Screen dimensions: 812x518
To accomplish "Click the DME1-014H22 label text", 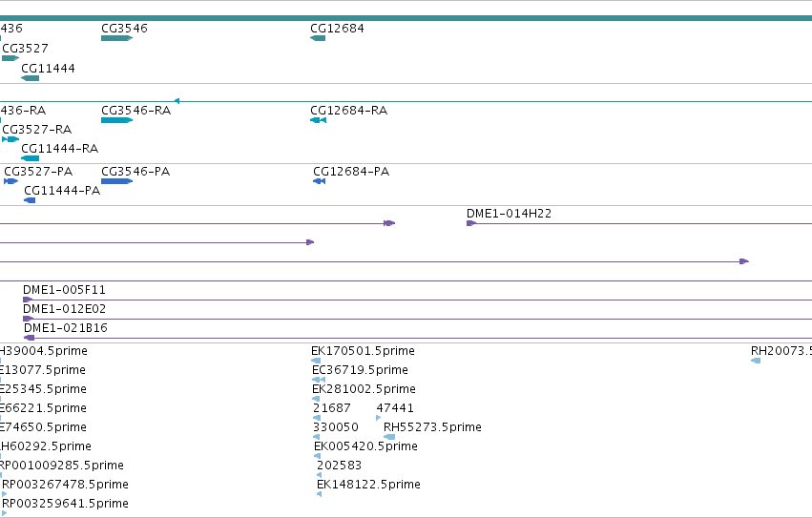I will pyautogui.click(x=510, y=214).
